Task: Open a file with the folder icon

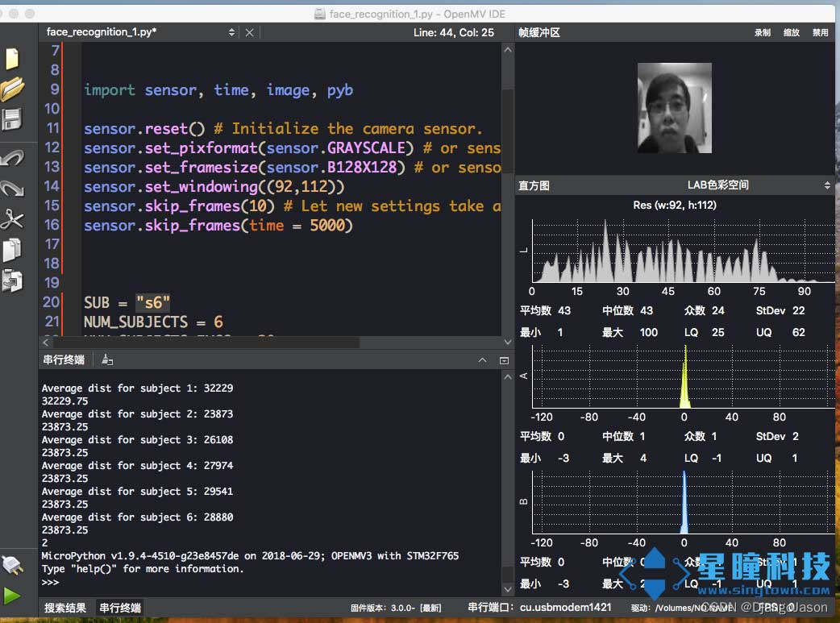Action: point(12,89)
